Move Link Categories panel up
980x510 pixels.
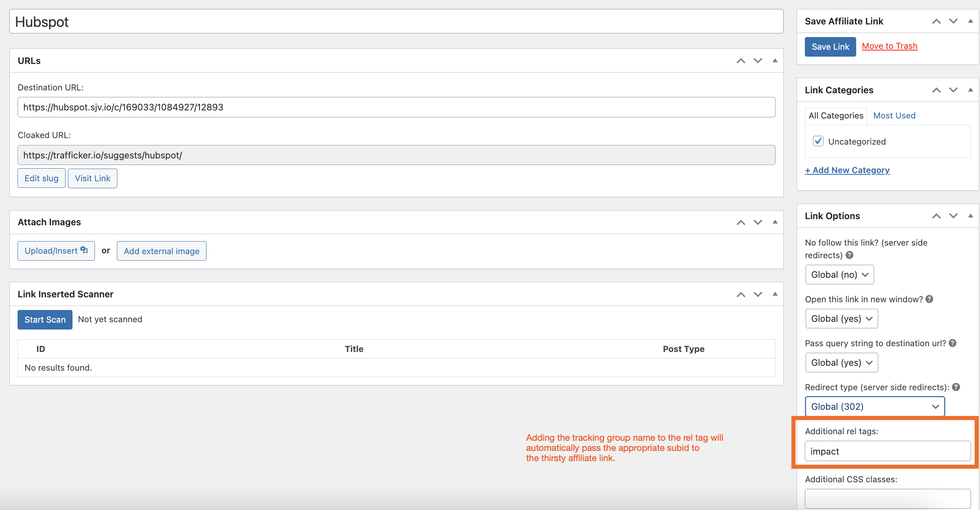coord(936,90)
